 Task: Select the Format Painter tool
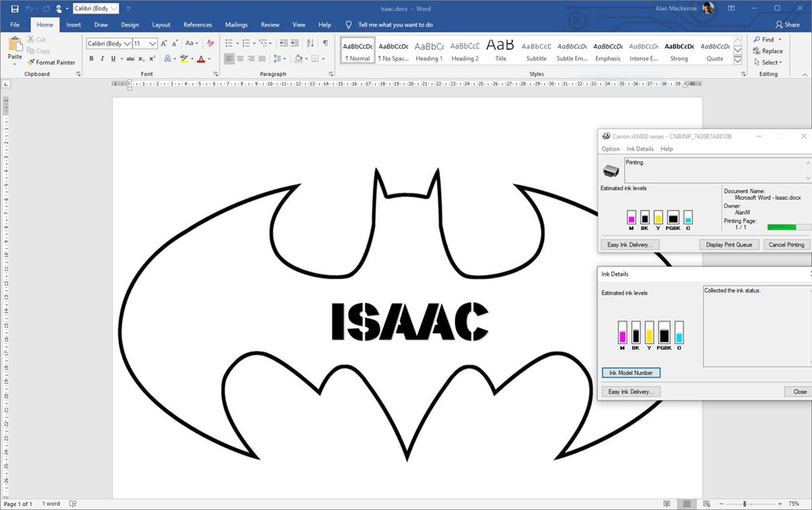(52, 62)
